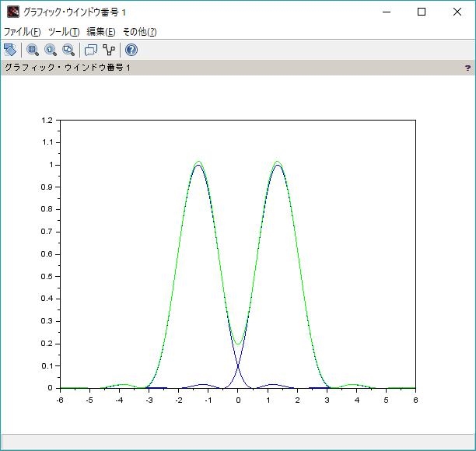Click the x-axis label -6
The height and width of the screenshot is (451, 476).
coord(60,400)
